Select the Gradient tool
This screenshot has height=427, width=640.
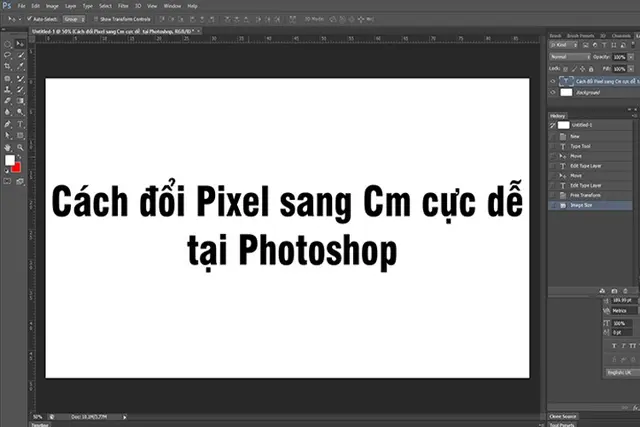click(20, 100)
